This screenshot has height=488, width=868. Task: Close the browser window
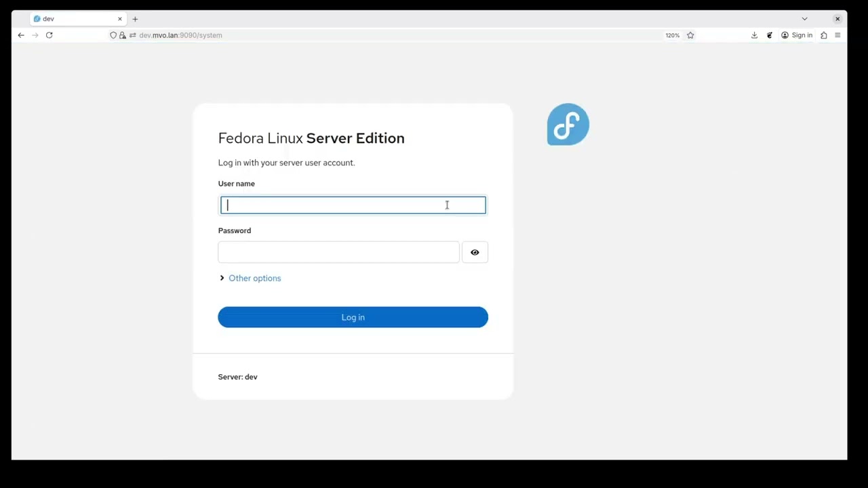(x=837, y=19)
